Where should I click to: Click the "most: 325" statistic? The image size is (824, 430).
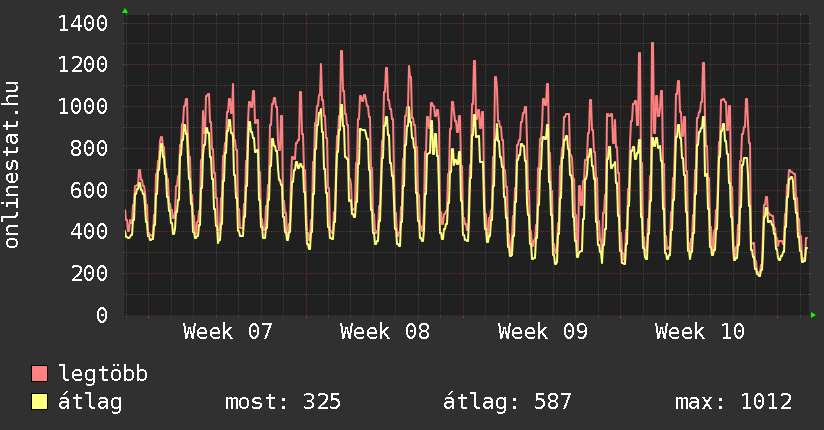tap(283, 402)
